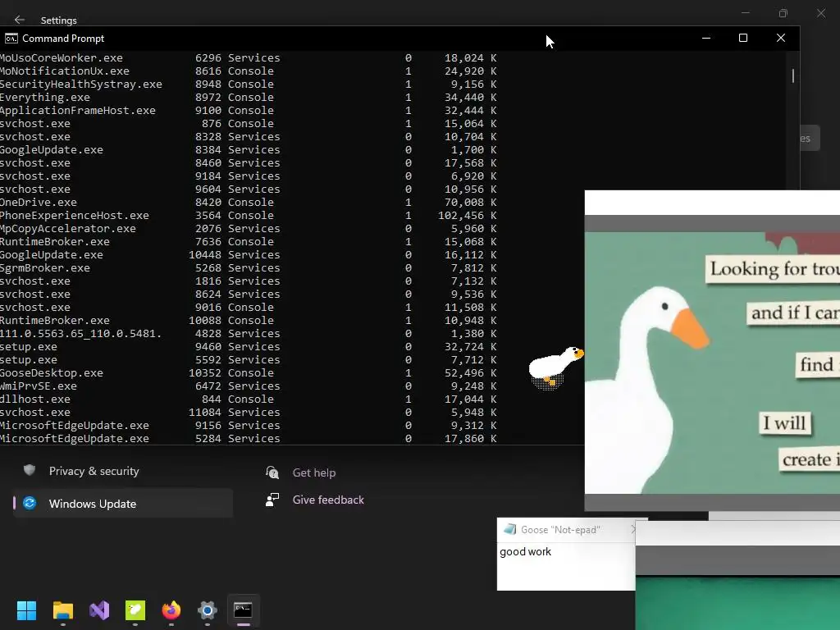Click the ApplicationFrameHost.exe line

[248, 111]
